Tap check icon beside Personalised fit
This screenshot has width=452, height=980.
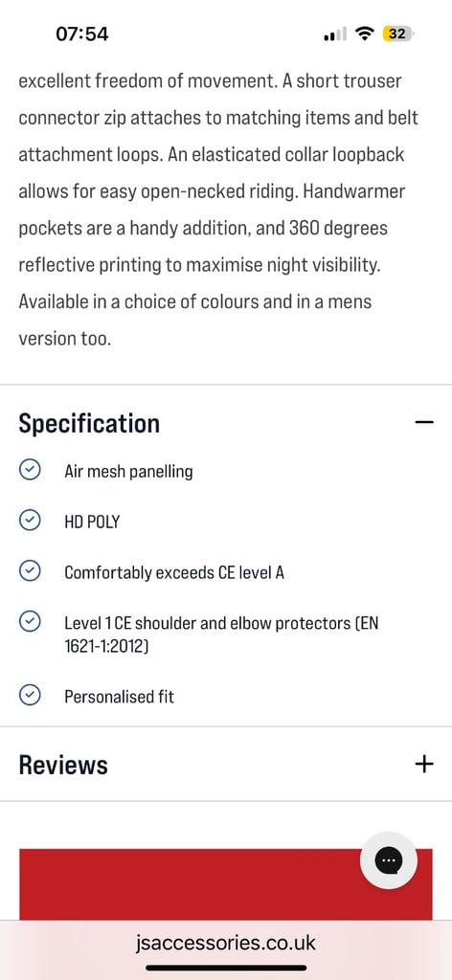pyautogui.click(x=30, y=695)
